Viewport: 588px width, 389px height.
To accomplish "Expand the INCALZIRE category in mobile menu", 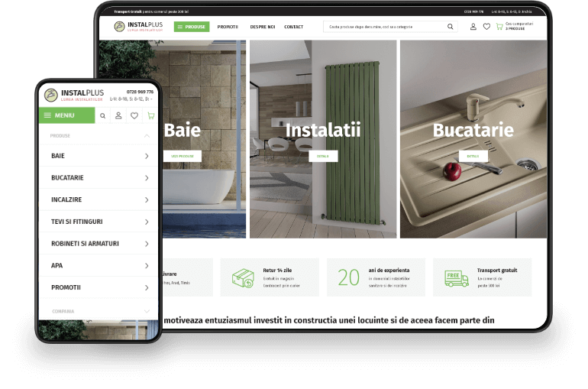I will [x=99, y=199].
